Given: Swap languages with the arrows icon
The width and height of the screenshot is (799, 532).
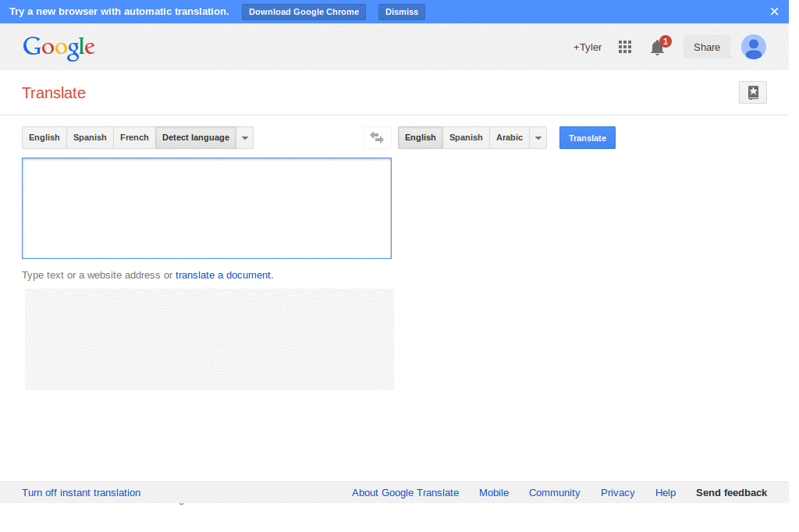Looking at the screenshot, I should coord(377,137).
